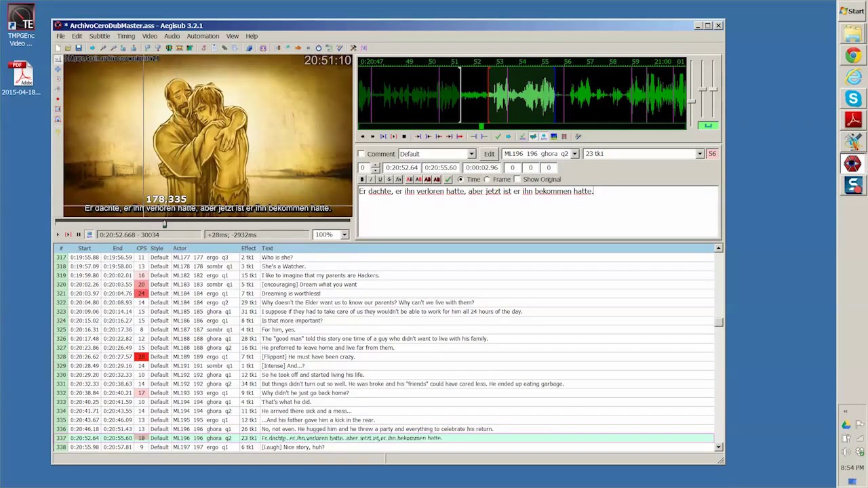
Task: Stop audio playback
Action: click(x=404, y=136)
